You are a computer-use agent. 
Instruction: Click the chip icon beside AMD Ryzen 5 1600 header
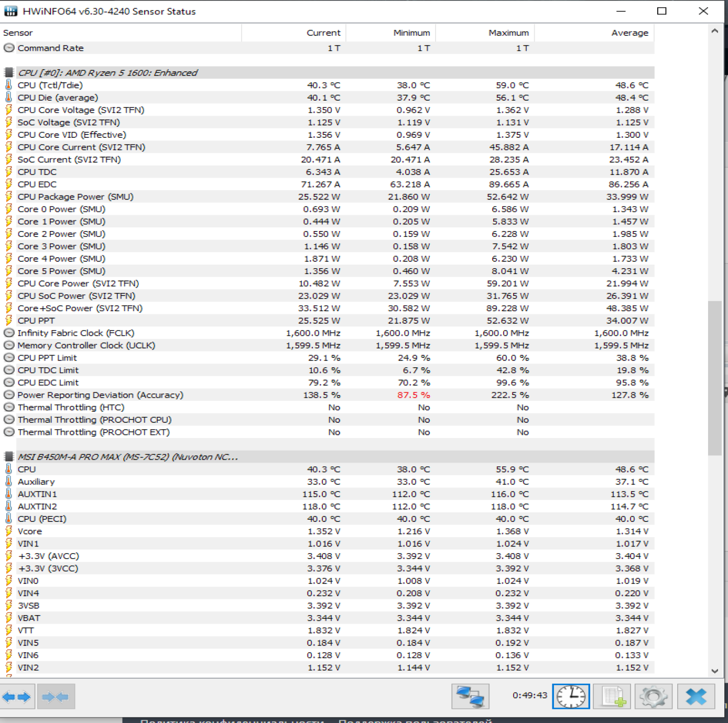pos(8,72)
